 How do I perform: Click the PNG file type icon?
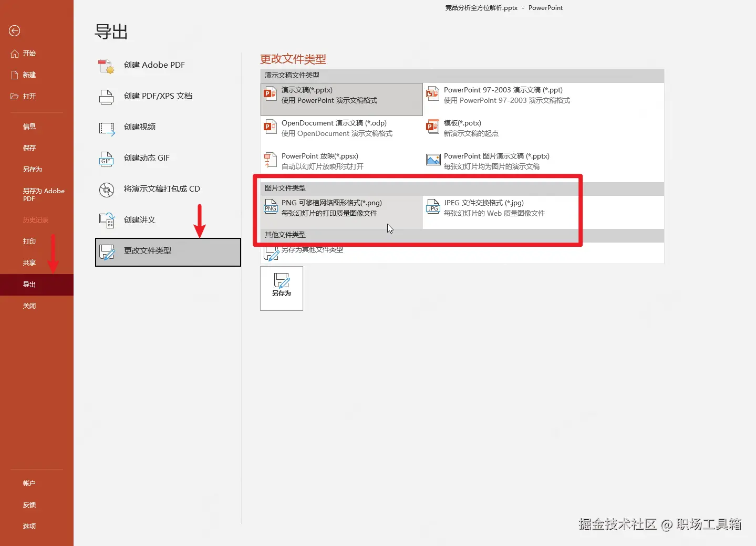click(271, 207)
